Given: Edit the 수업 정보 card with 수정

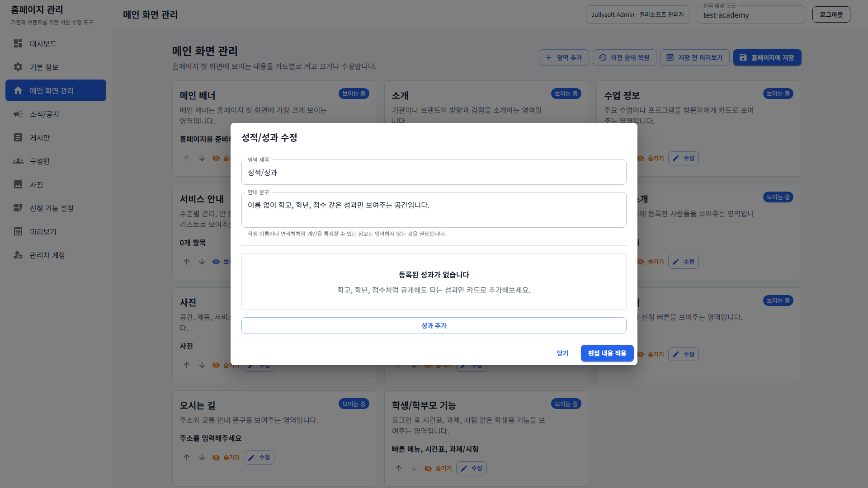Looking at the screenshot, I should (684, 158).
